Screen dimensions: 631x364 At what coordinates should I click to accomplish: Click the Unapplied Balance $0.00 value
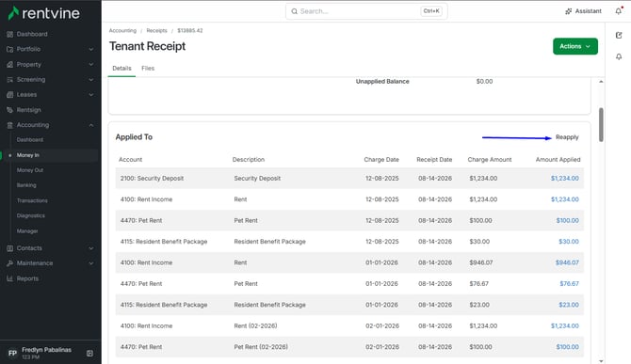point(484,82)
